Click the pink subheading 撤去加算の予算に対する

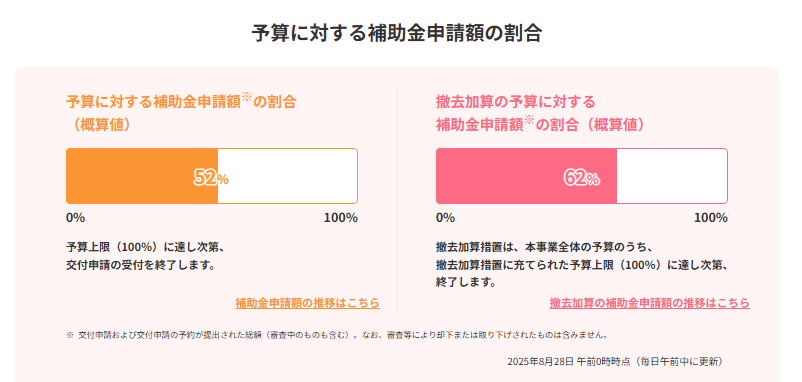tap(516, 102)
